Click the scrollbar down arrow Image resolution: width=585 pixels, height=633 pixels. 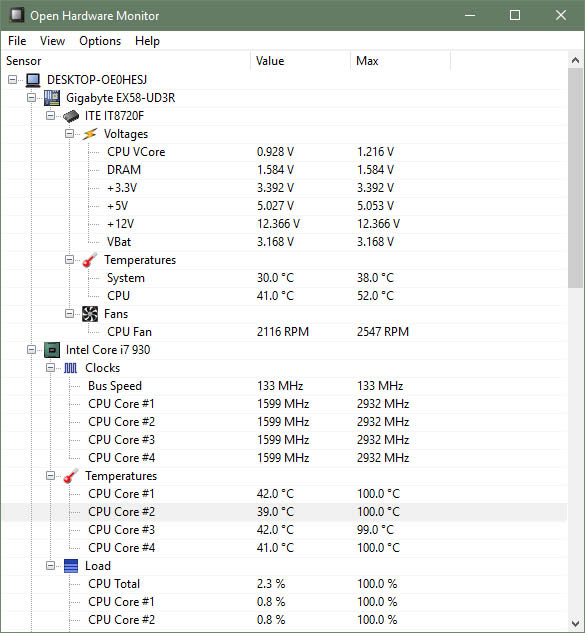point(575,623)
